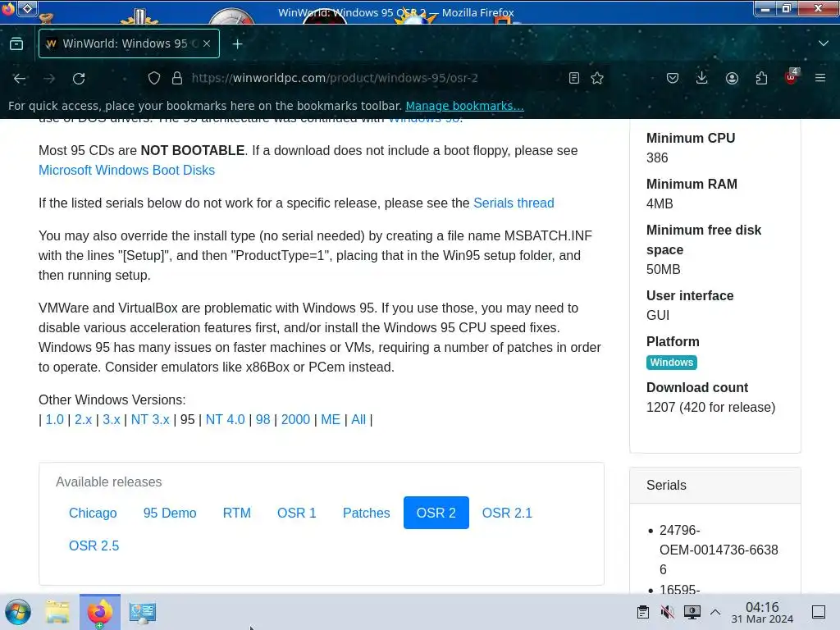Open the system settings taskbar icon

click(143, 612)
